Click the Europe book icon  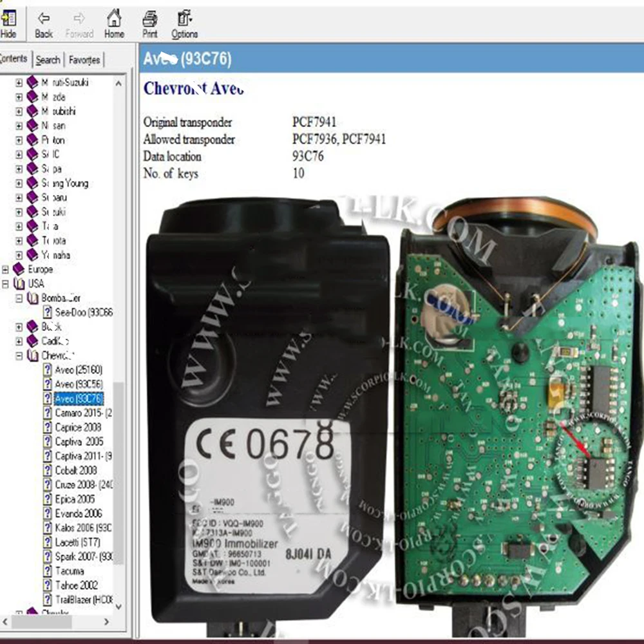(x=19, y=269)
